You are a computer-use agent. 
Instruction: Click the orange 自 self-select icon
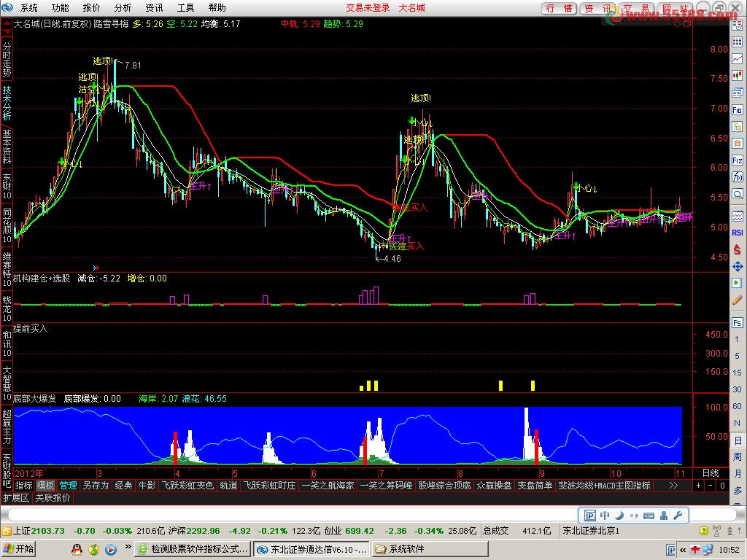point(737,144)
